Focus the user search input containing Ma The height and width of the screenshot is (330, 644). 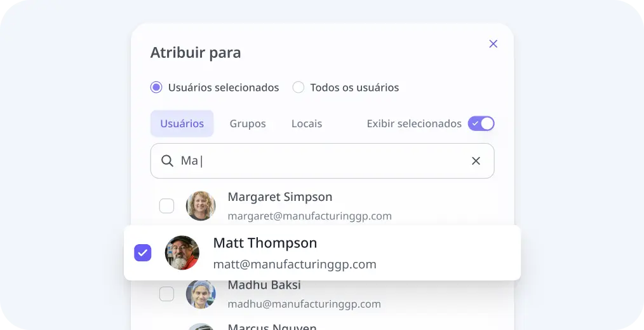click(x=318, y=161)
